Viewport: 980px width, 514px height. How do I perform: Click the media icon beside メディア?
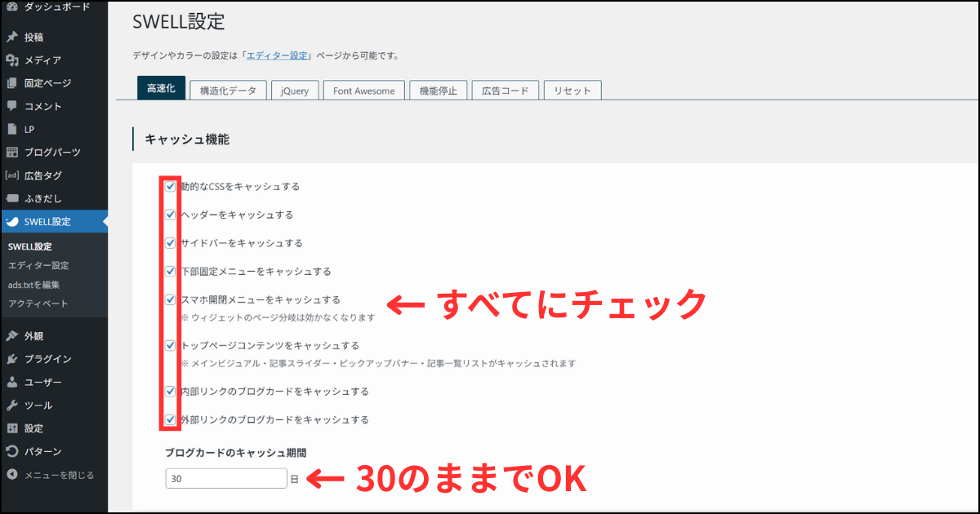(12, 60)
